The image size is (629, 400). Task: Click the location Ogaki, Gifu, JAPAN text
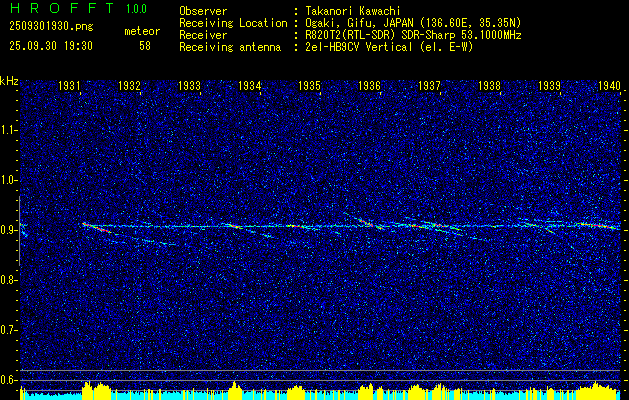412,23
